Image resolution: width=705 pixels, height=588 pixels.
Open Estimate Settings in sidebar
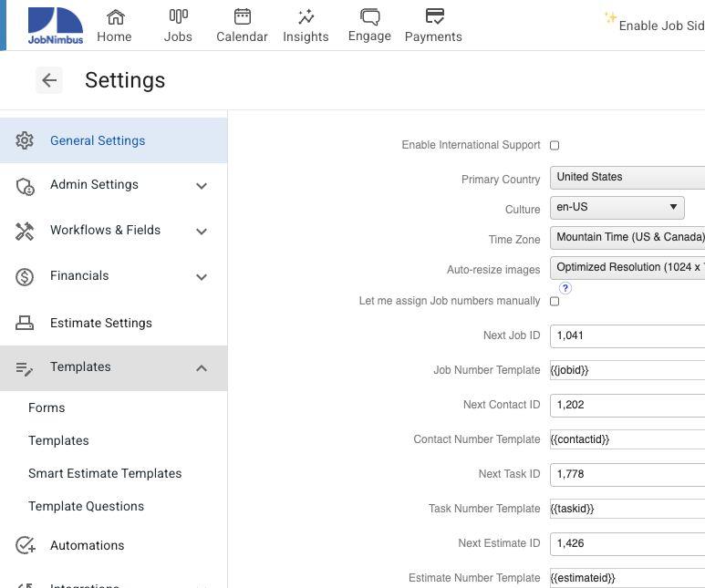[100, 323]
